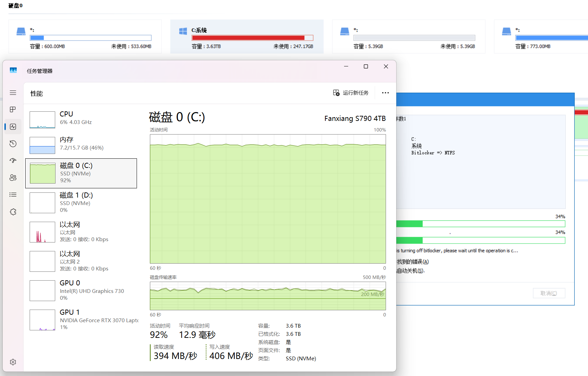Click the 12.9 毫秒 response time value
This screenshot has height=376, width=588.
(x=197, y=335)
